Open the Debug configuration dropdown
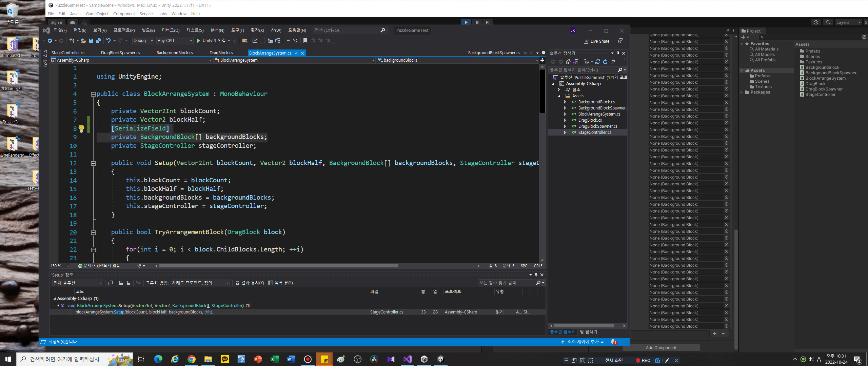The height and width of the screenshot is (366, 868). (x=143, y=41)
